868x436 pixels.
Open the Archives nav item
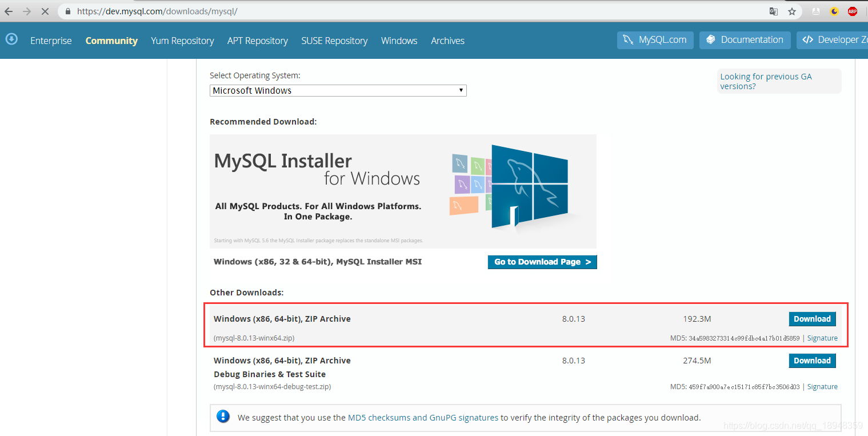click(x=447, y=41)
